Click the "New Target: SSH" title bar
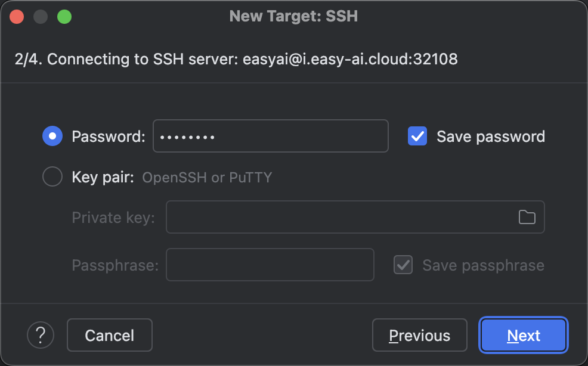This screenshot has width=588, height=366. pyautogui.click(x=293, y=17)
